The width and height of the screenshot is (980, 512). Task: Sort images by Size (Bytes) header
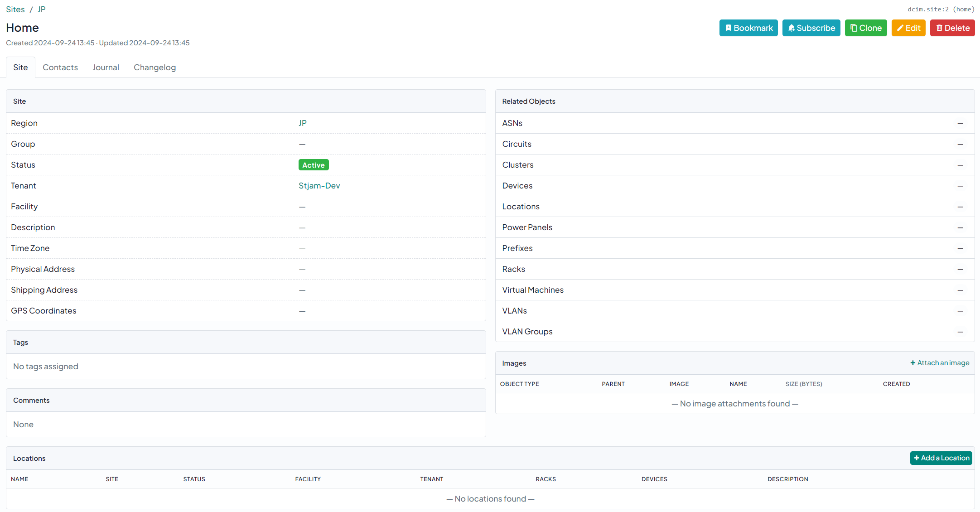(x=803, y=384)
